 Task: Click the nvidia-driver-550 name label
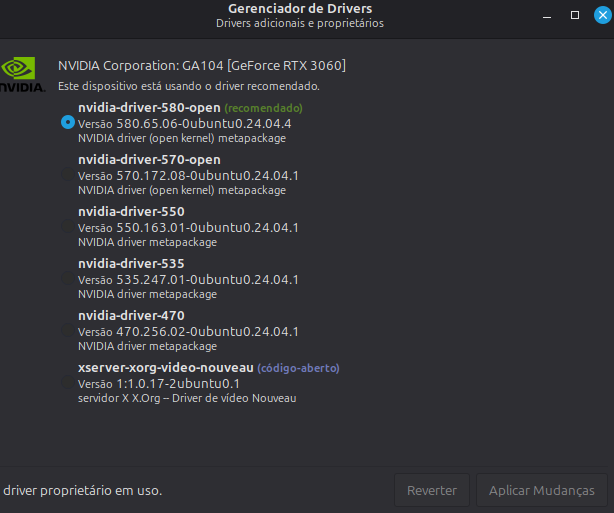[x=131, y=212]
